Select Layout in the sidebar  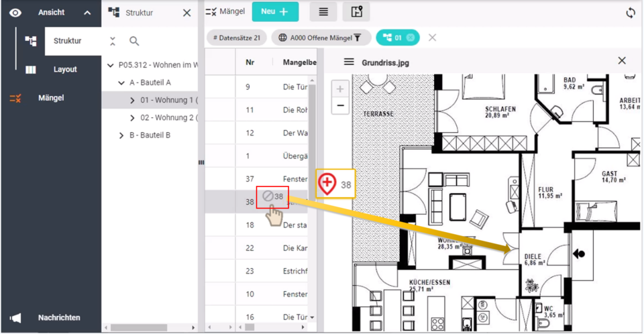pyautogui.click(x=65, y=70)
